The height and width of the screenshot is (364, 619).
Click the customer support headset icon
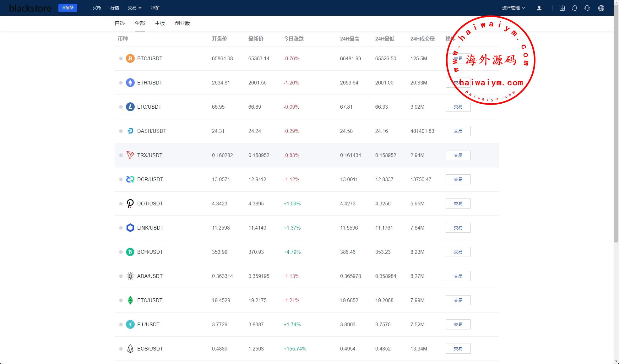pos(587,8)
